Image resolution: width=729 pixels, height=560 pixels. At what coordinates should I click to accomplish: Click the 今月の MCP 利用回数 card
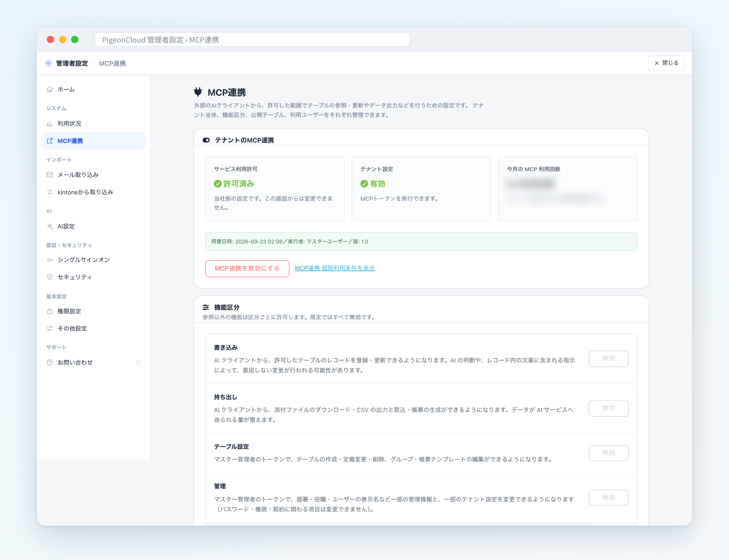(x=567, y=188)
